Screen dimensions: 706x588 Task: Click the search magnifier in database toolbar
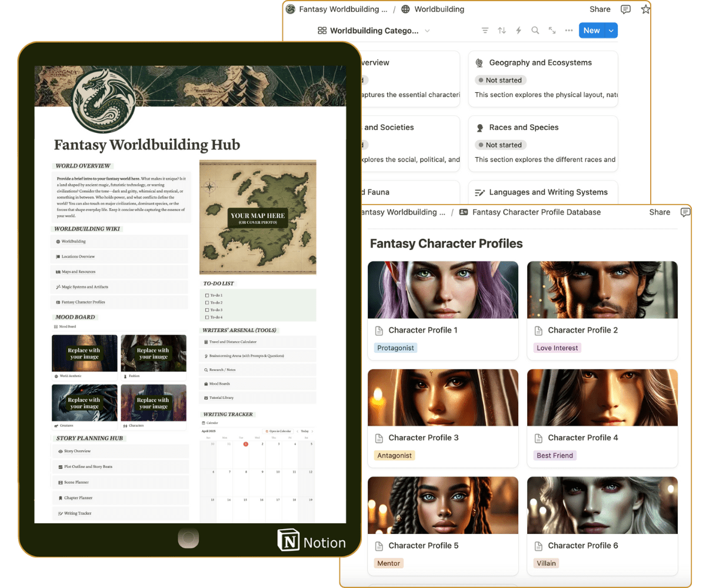[x=535, y=31]
